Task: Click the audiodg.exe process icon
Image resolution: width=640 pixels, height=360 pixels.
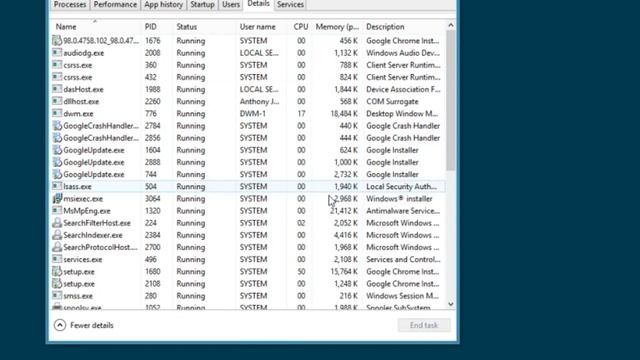Action: pos(57,53)
